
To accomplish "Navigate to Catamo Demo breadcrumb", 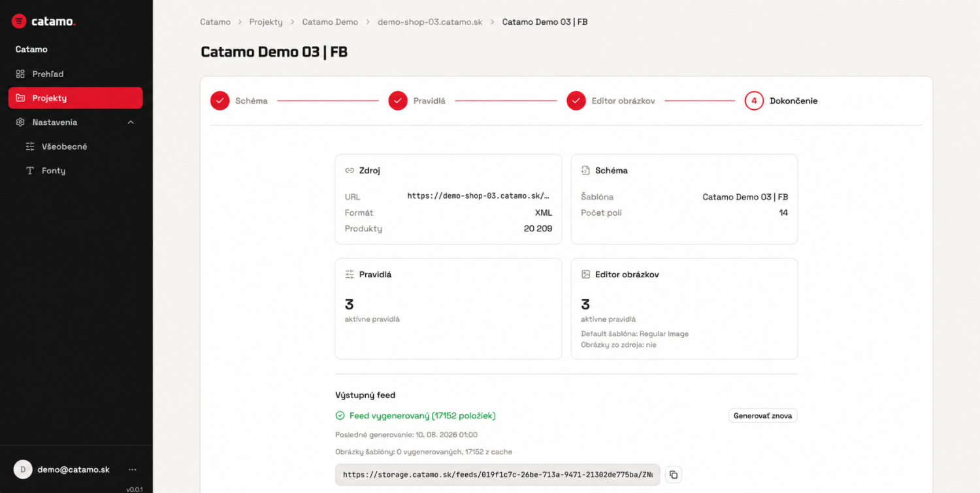I will 330,22.
